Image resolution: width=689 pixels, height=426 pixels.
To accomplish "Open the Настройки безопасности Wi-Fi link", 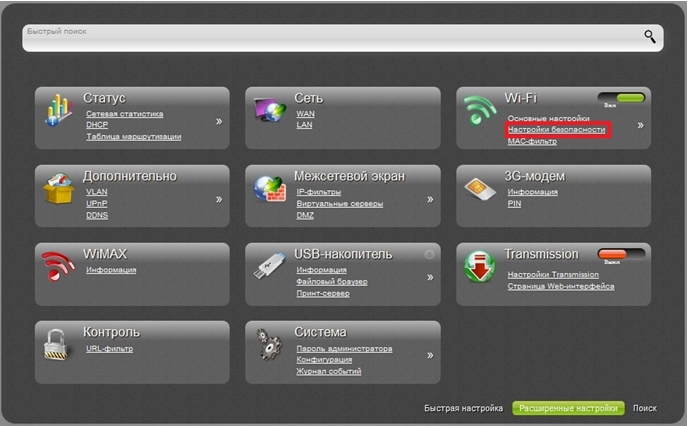I will [556, 131].
